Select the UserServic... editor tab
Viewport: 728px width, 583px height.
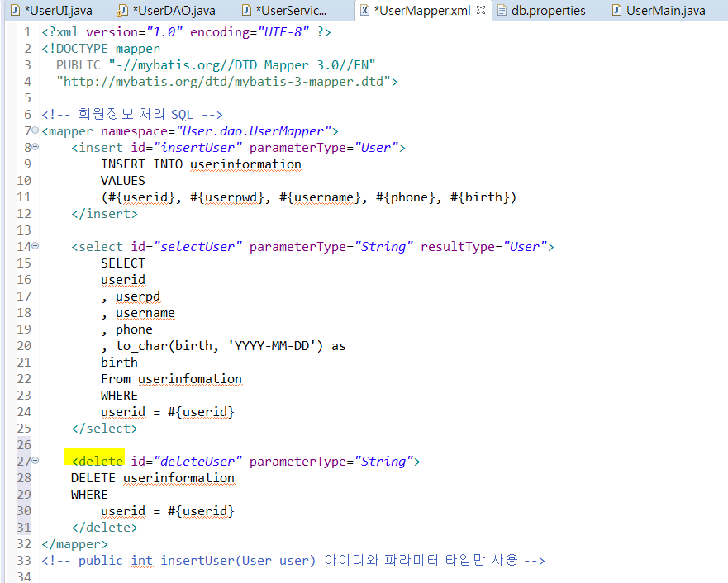(284, 10)
